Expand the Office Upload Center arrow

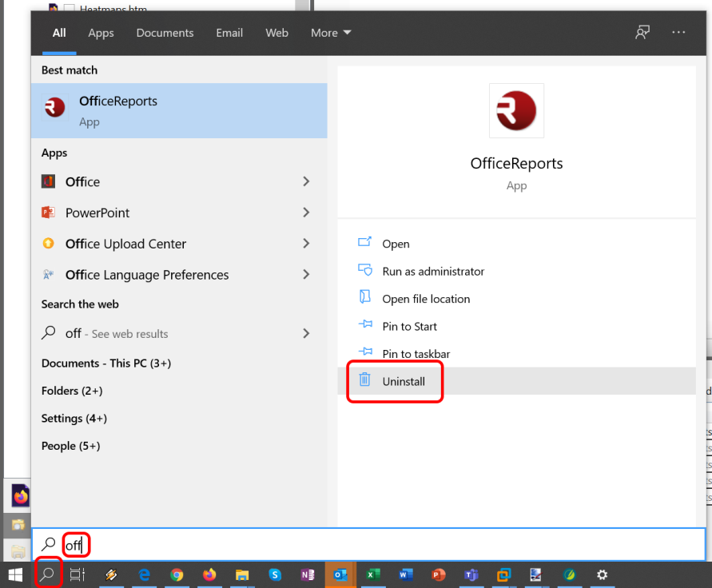click(x=306, y=244)
